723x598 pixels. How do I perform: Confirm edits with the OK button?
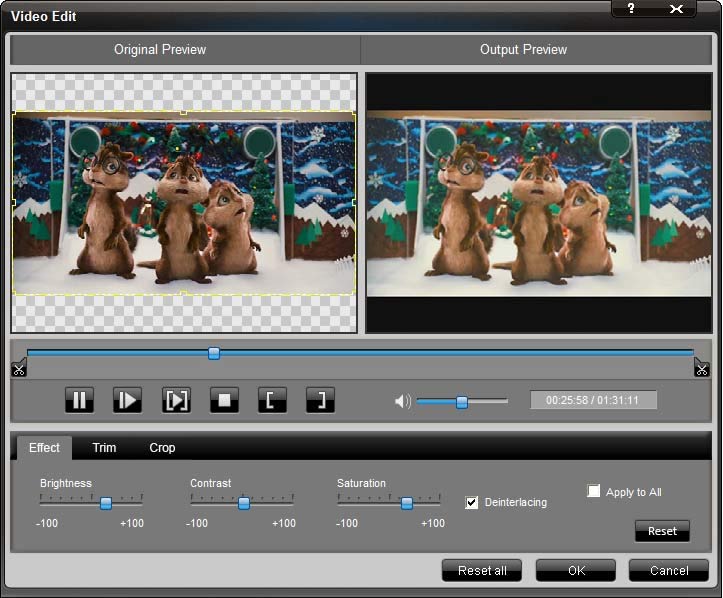pyautogui.click(x=576, y=570)
